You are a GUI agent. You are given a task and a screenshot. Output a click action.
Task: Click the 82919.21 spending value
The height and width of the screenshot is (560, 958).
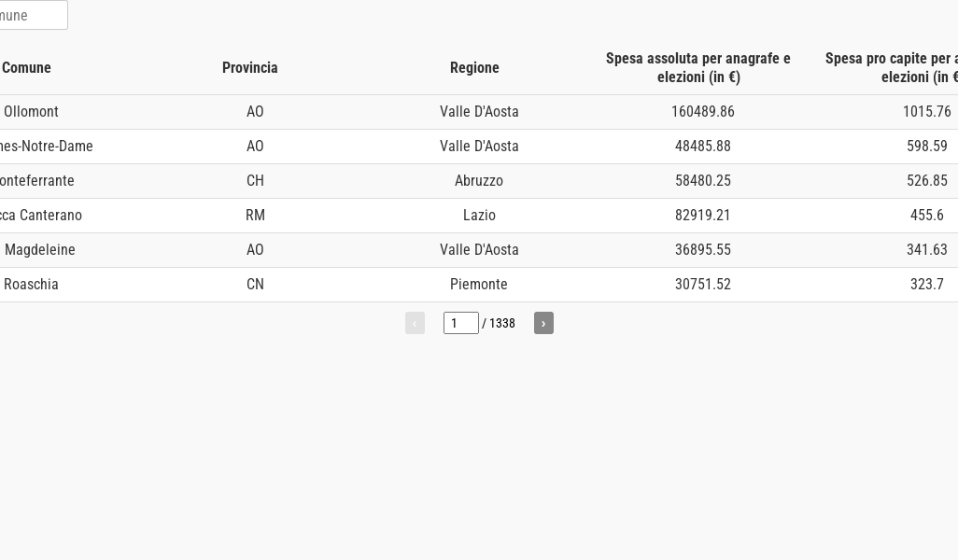703,216
